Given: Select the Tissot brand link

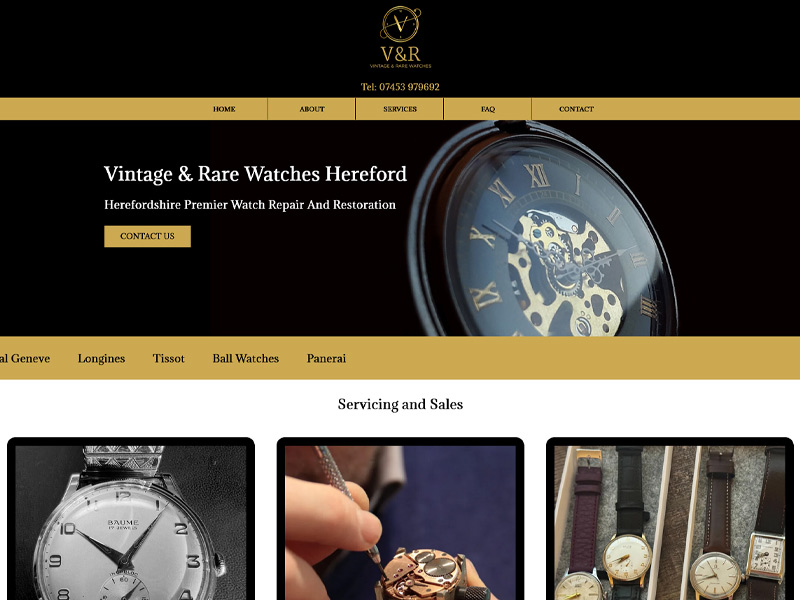Looking at the screenshot, I should [168, 358].
